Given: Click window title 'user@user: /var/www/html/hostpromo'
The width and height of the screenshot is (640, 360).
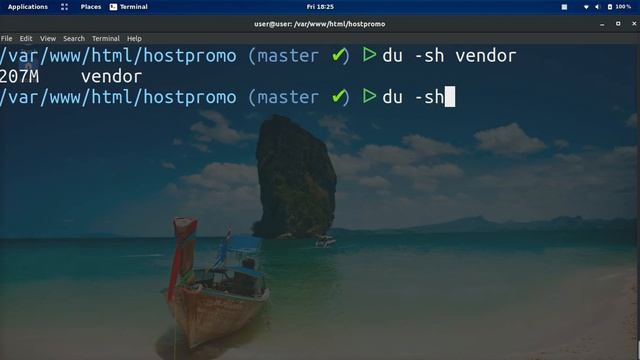Looking at the screenshot, I should 320,24.
